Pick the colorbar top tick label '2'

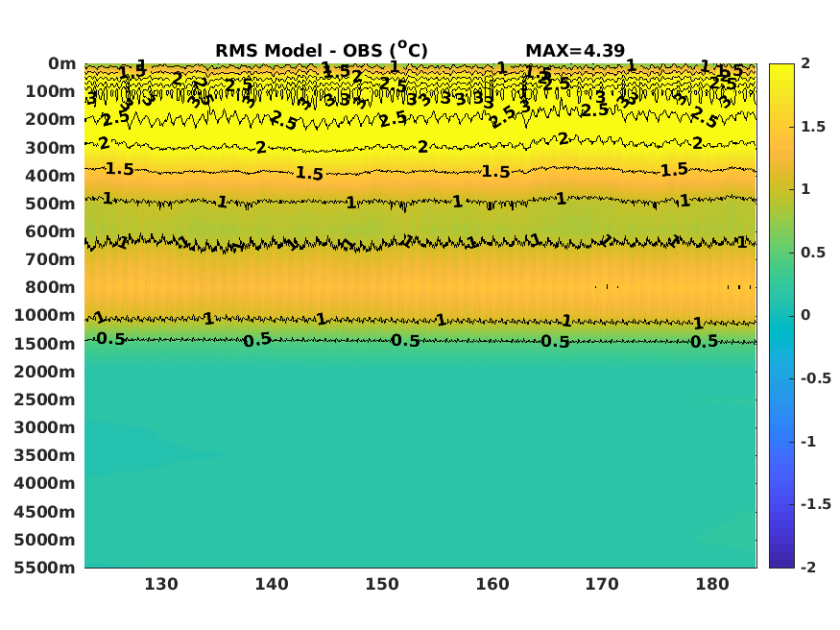coord(805,63)
